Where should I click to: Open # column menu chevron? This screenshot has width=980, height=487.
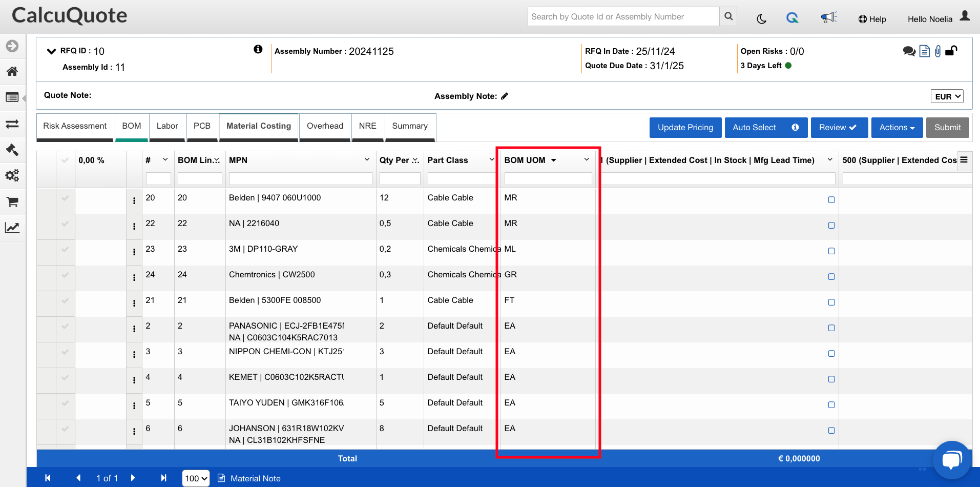[x=165, y=159]
